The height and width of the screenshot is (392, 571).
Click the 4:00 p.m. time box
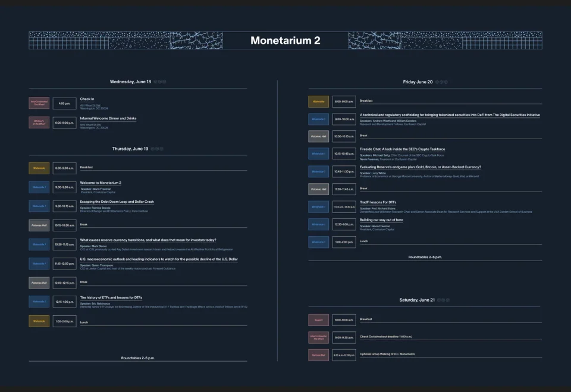[x=64, y=104]
